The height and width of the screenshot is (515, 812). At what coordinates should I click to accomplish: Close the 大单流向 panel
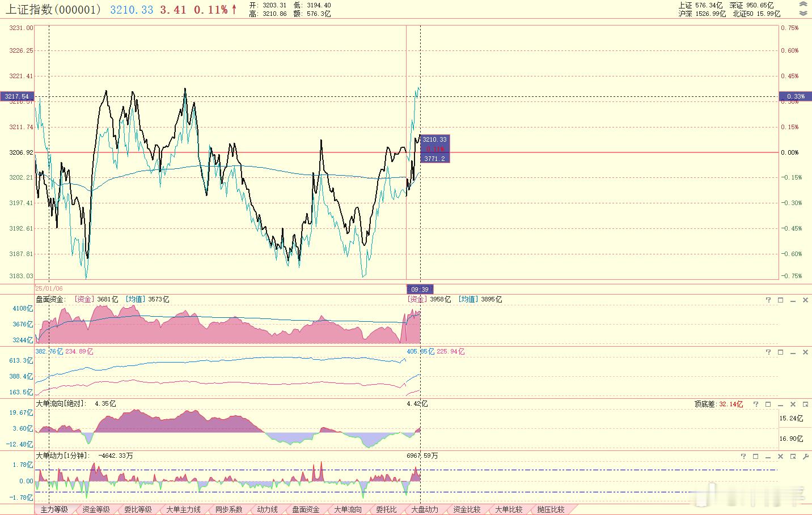[793, 404]
